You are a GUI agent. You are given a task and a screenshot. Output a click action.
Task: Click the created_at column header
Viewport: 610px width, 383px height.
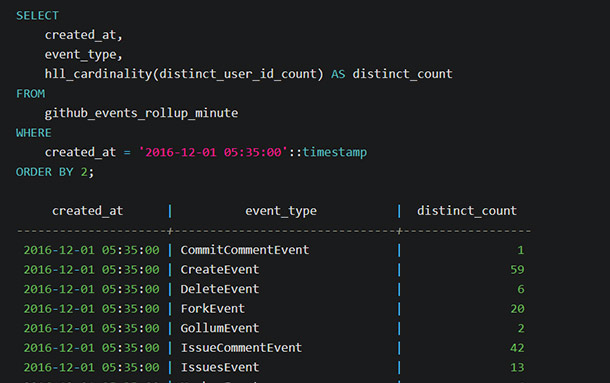pos(88,211)
